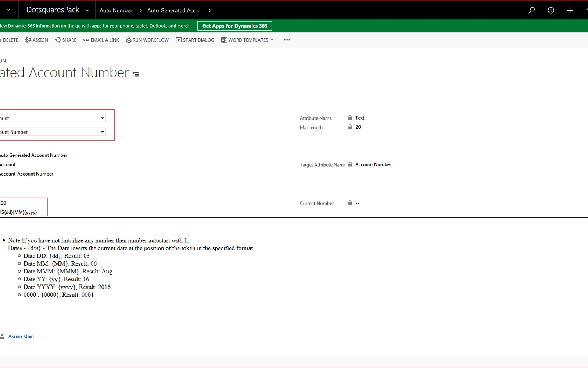Open Auto Generated Acc... breadcrumb
This screenshot has width=588, height=368.
click(x=173, y=10)
